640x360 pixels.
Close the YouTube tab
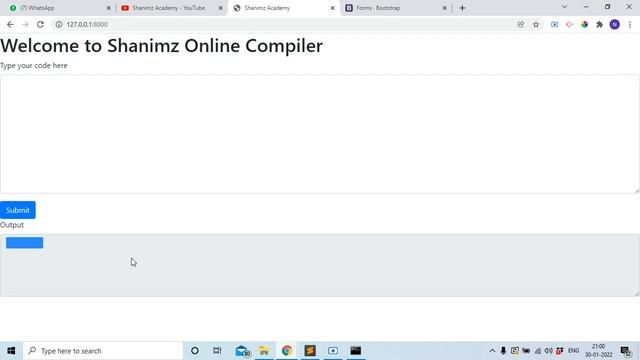(220, 8)
